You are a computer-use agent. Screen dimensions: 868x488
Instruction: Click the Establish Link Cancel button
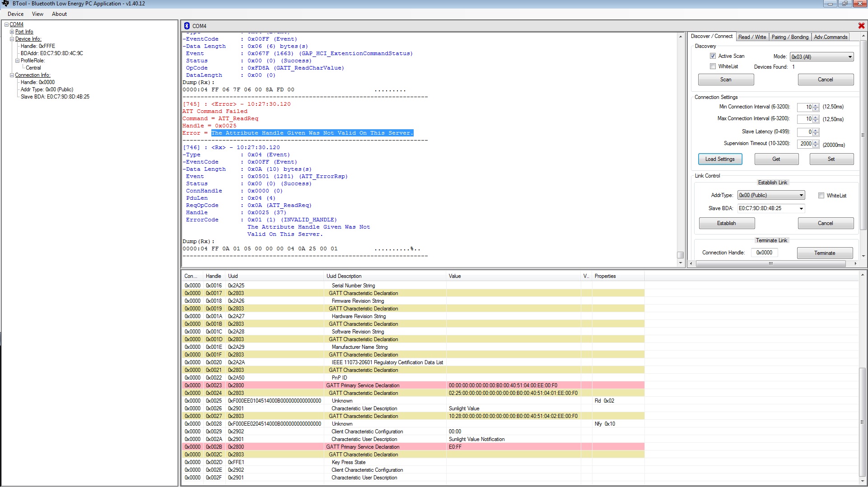click(825, 223)
